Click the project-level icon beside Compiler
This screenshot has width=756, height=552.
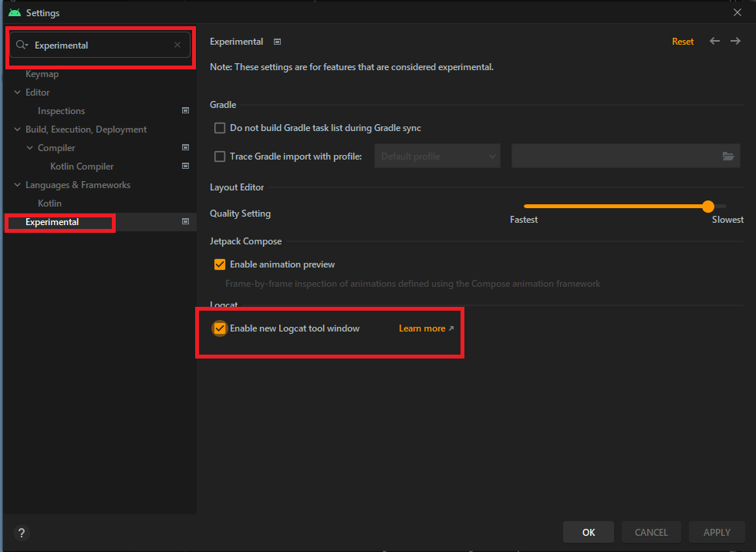coord(185,147)
